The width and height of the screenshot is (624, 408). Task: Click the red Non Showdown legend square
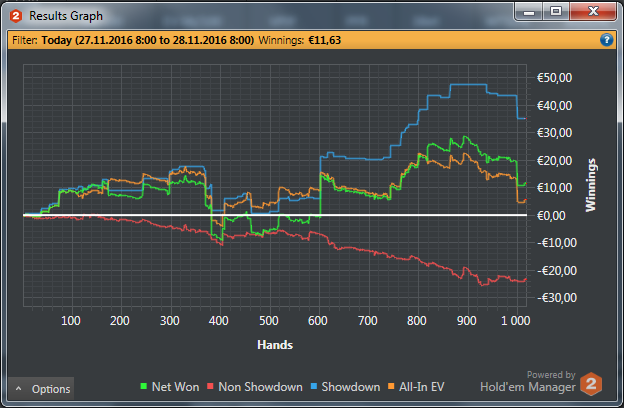213,388
